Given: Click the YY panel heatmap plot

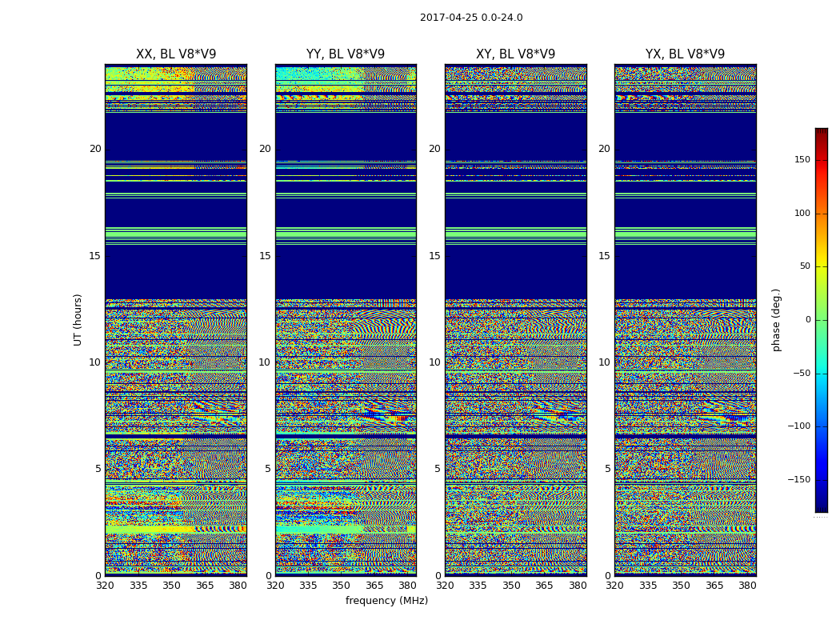Looking at the screenshot, I should point(346,320).
